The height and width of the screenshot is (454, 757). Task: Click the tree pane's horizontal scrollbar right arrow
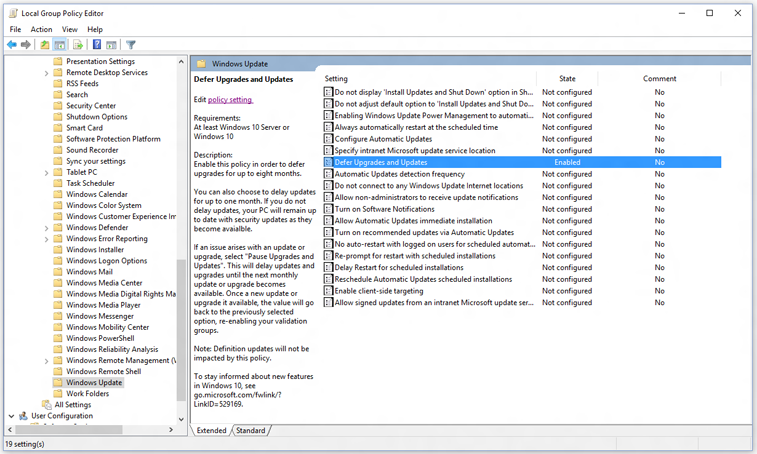170,428
